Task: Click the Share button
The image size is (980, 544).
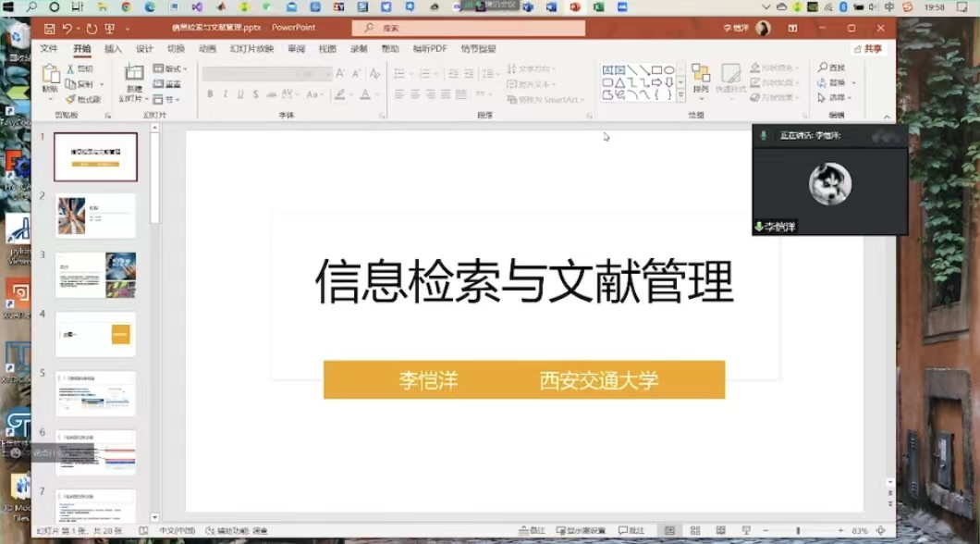Action: click(868, 49)
